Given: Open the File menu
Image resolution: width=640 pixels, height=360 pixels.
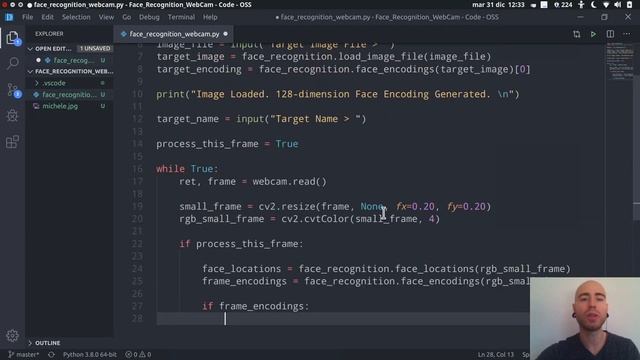Looking at the screenshot, I should pos(27,17).
